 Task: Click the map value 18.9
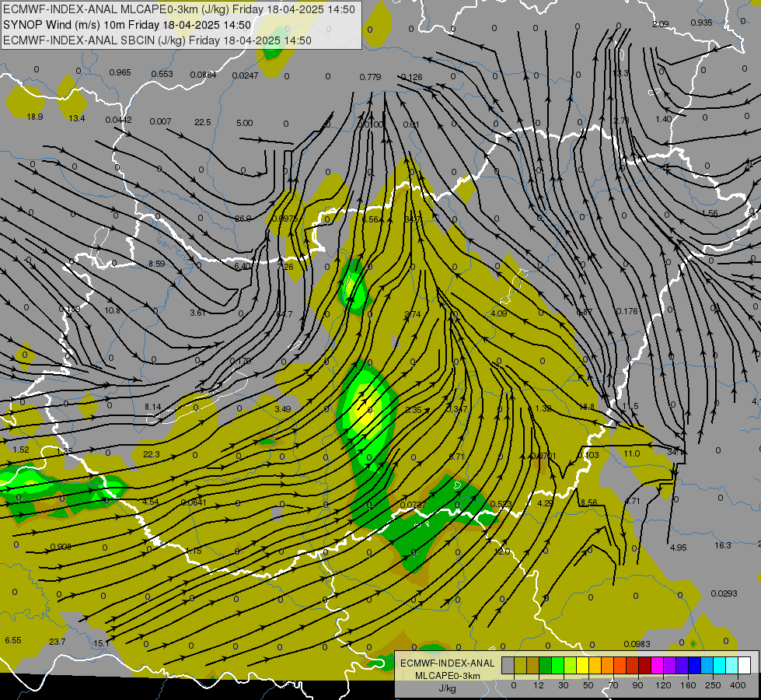(x=35, y=117)
